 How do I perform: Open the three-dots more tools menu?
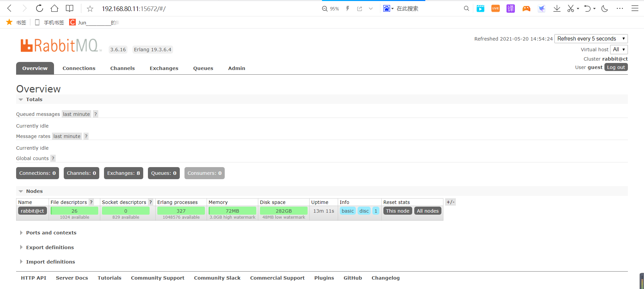620,9
